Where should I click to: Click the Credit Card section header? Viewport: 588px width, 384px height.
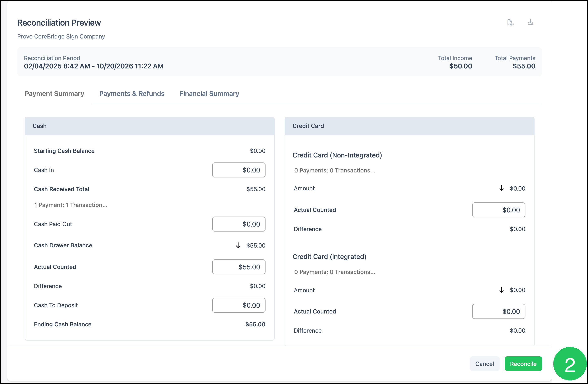click(x=409, y=126)
